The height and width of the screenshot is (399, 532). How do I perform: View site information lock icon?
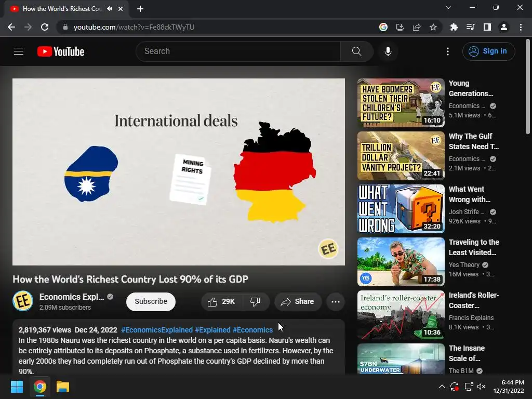(x=65, y=27)
